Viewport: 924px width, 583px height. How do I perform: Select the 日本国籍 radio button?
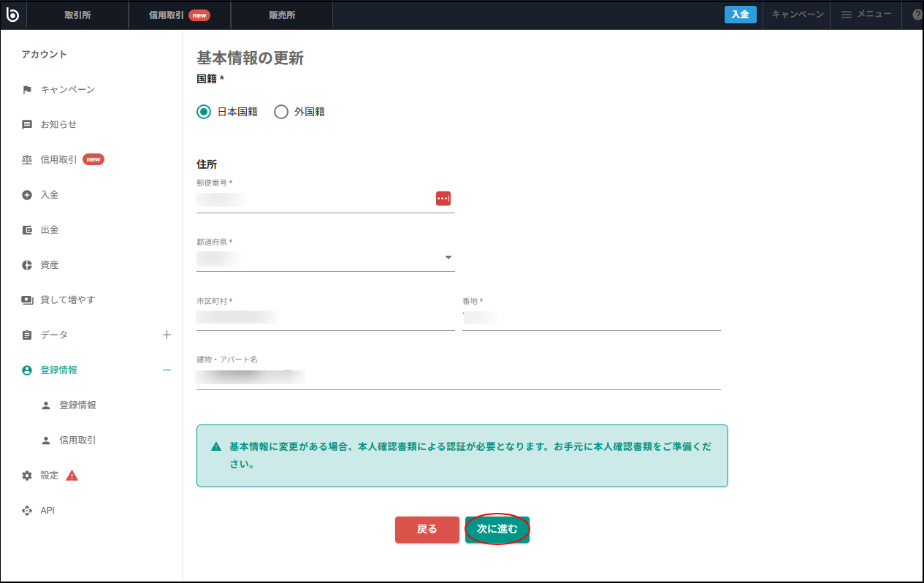click(204, 112)
